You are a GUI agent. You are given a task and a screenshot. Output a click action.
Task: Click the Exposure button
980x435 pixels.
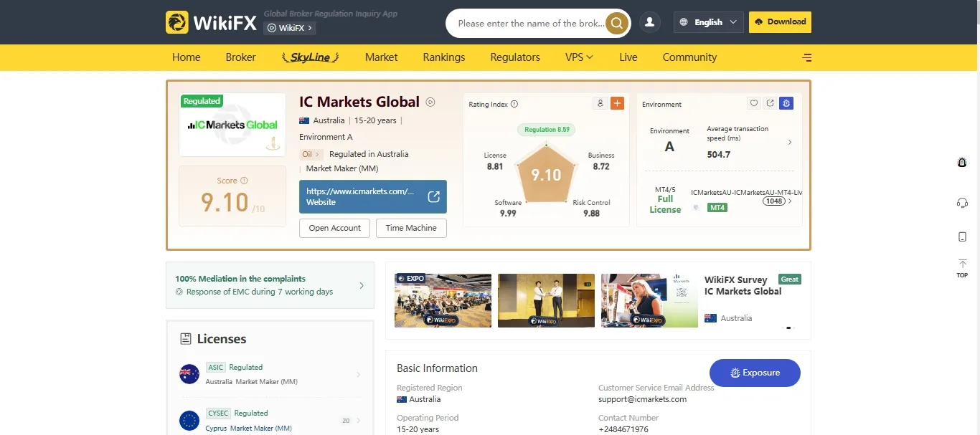pos(755,373)
